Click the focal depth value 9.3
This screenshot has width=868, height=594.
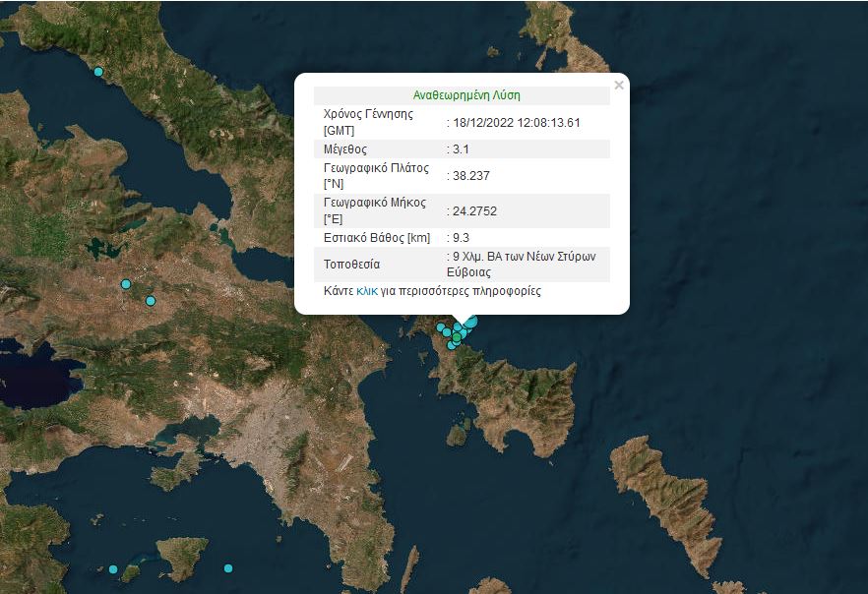(461, 238)
